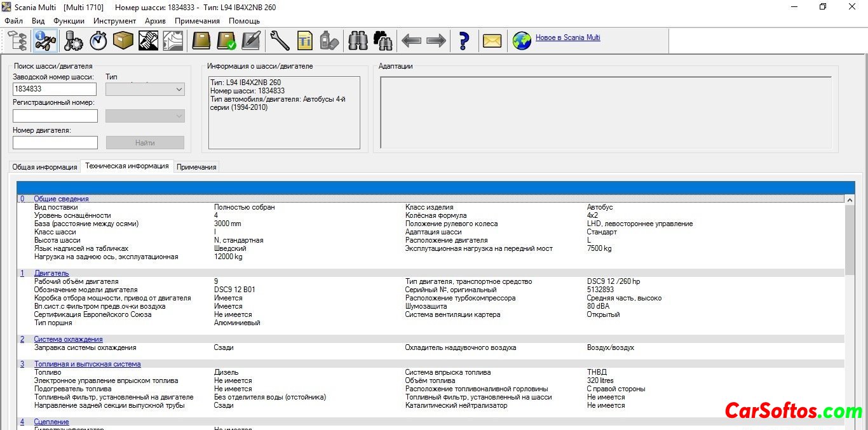868x430 pixels.
Task: Click the yellow envelope mail icon
Action: pyautogui.click(x=492, y=41)
